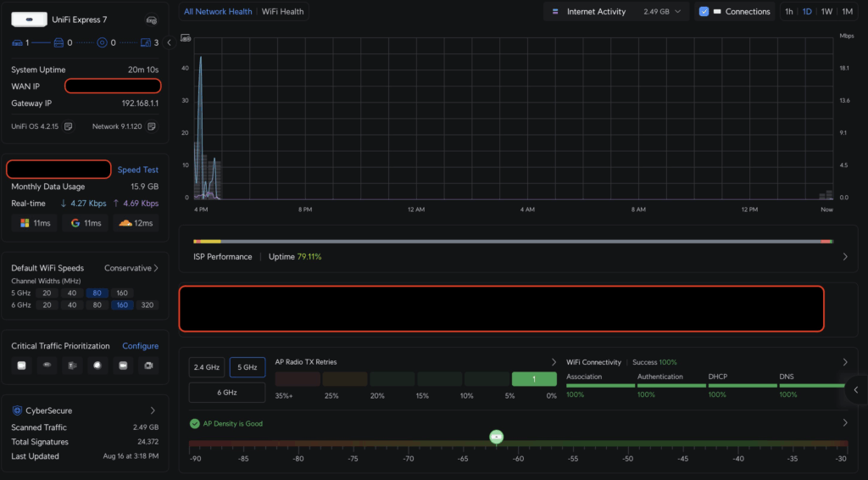The height and width of the screenshot is (480, 868).
Task: Collapse the left sidebar panel arrow
Action: pyautogui.click(x=170, y=42)
